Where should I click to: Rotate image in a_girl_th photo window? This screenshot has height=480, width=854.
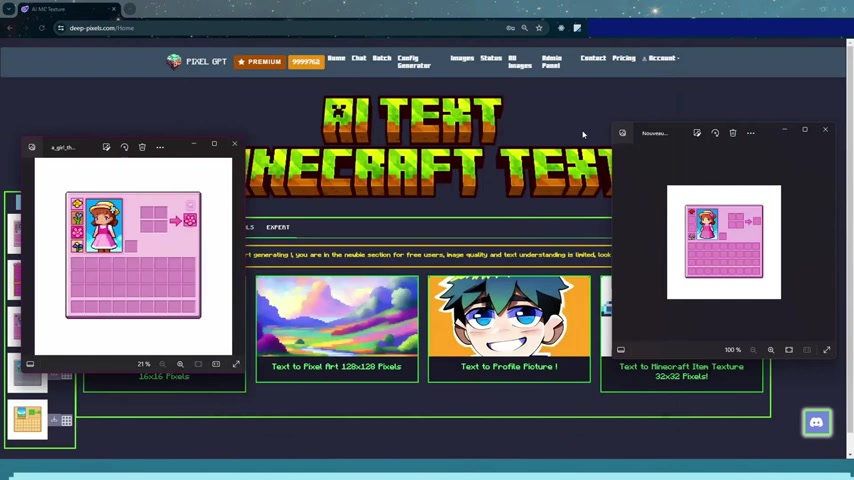tap(124, 147)
